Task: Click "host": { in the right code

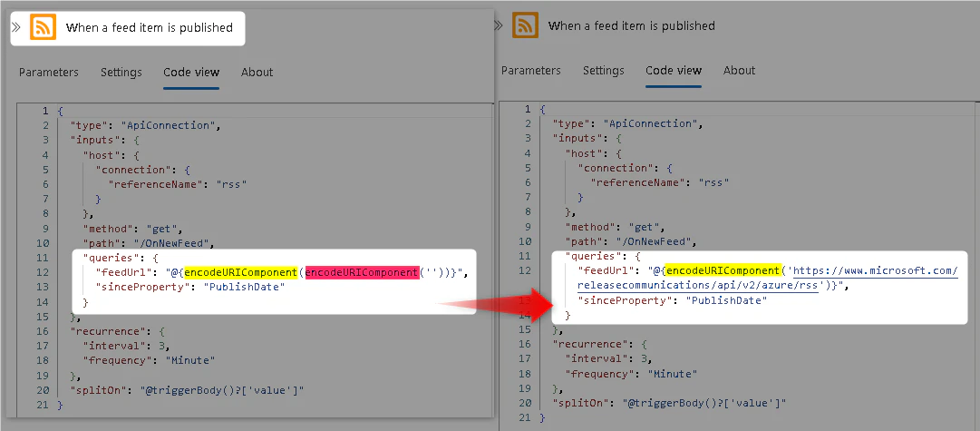Action: coord(593,153)
